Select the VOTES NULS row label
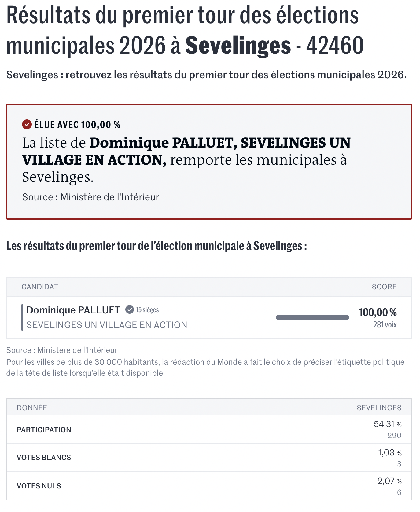Viewport: 420px width, 512px height. (x=39, y=486)
